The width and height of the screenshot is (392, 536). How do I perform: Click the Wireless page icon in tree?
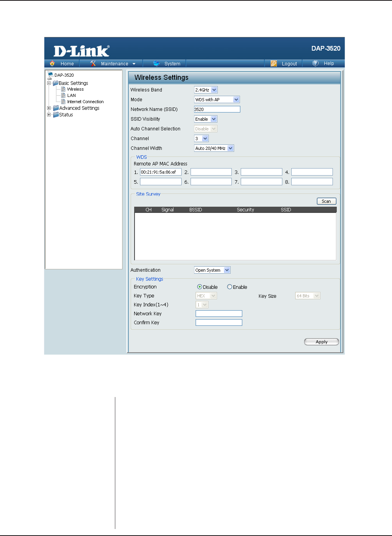pyautogui.click(x=63, y=89)
